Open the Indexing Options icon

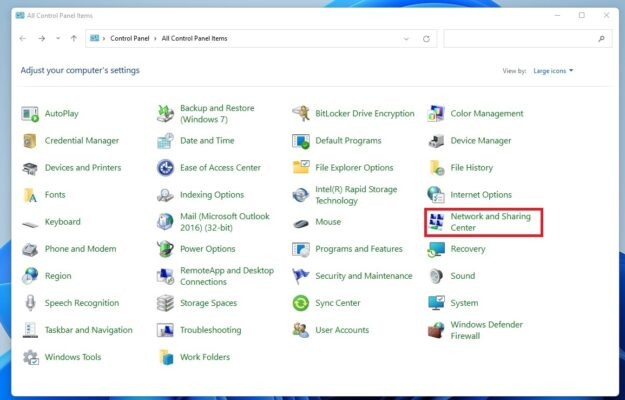[165, 195]
